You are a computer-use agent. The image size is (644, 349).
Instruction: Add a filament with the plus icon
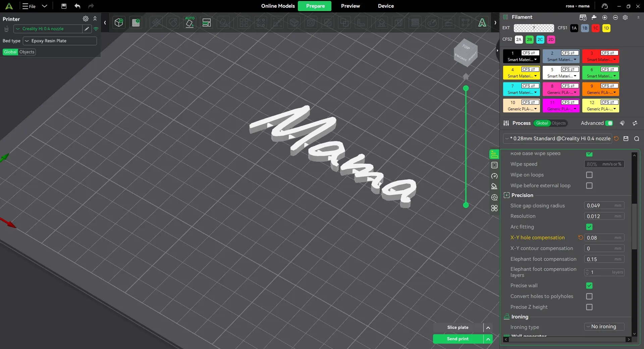604,17
